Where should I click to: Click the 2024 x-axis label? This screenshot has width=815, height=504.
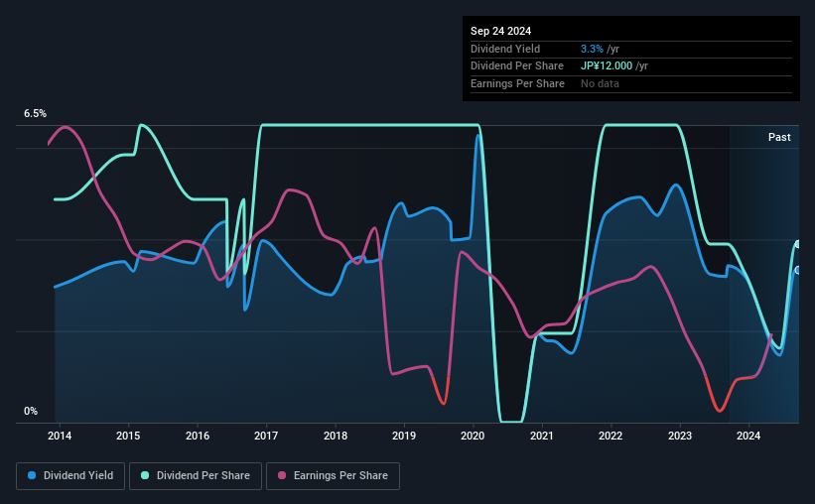tap(747, 436)
